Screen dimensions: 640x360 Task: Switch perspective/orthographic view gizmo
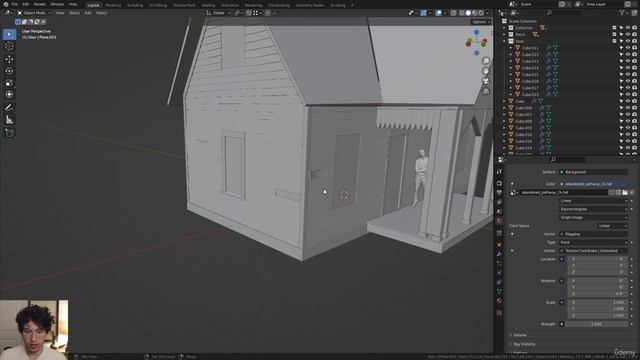point(486,91)
